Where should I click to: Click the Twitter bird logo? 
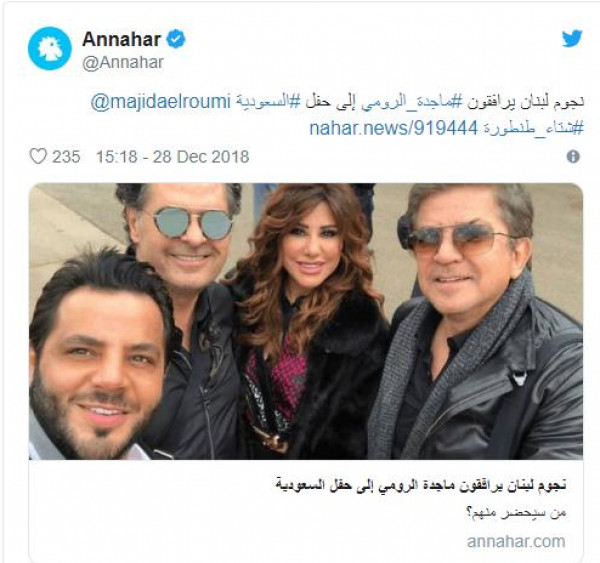(x=572, y=38)
